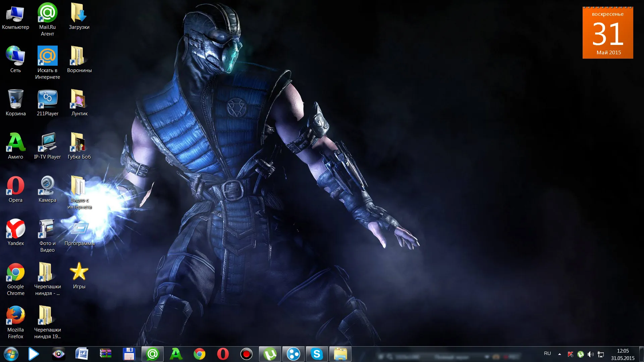Click the floppy disk icon in taskbar
This screenshot has width=644, height=362.
point(129,354)
